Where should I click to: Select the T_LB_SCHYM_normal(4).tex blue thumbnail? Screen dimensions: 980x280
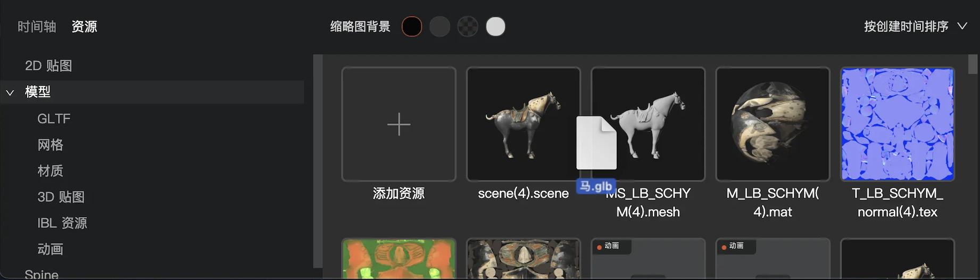(898, 124)
